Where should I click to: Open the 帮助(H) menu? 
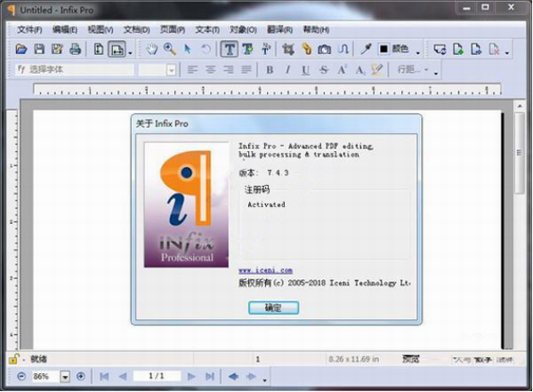[x=316, y=30]
